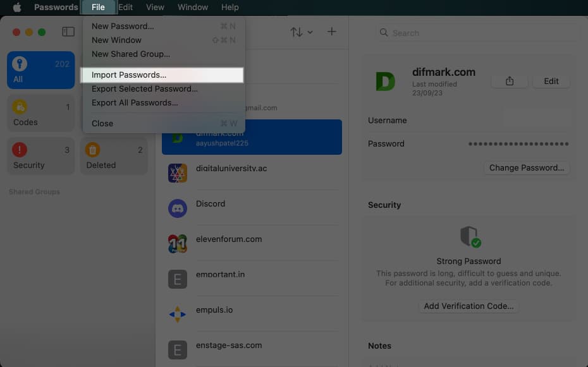This screenshot has width=588, height=367.
Task: Click the Edit button
Action: coord(551,81)
